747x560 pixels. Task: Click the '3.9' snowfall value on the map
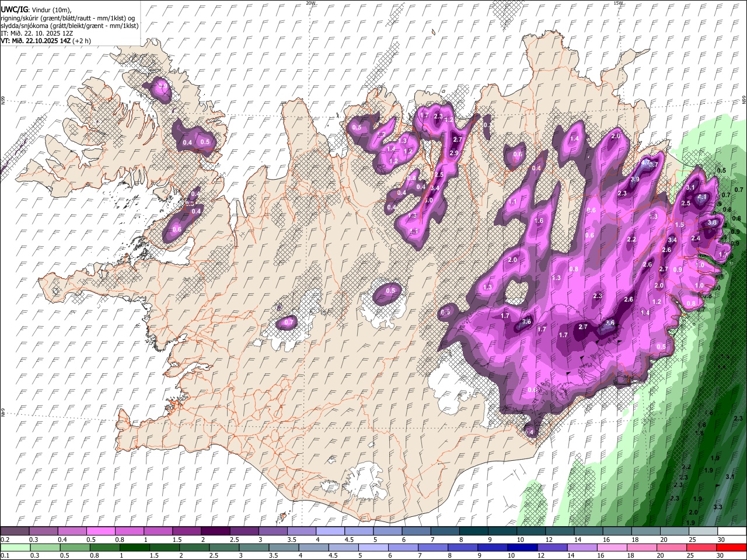click(x=635, y=179)
